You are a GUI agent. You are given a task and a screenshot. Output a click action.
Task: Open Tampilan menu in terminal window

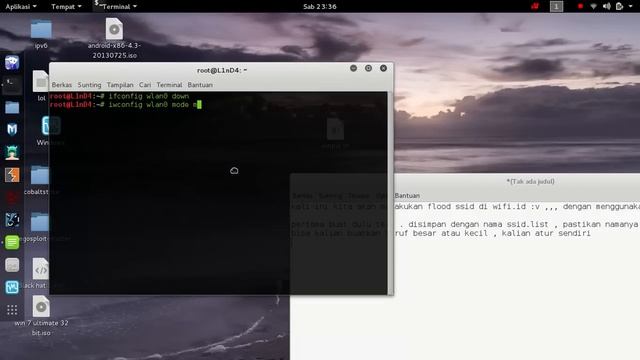tap(120, 85)
